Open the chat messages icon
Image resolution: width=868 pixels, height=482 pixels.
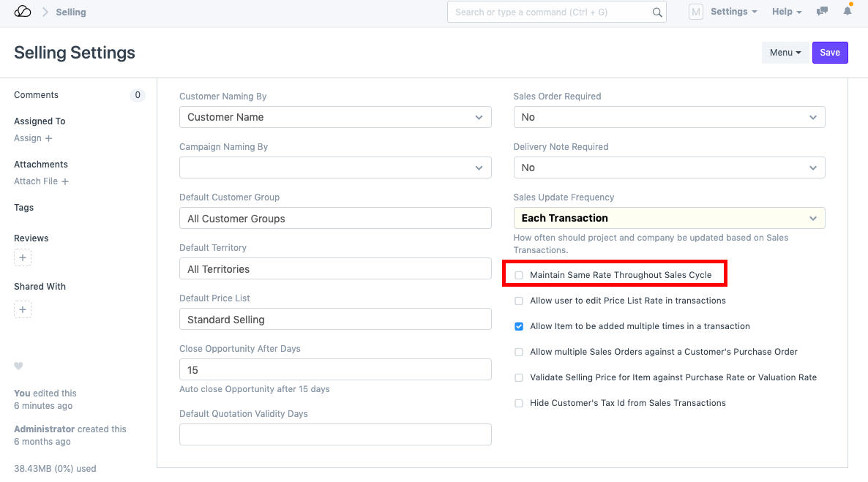point(823,12)
